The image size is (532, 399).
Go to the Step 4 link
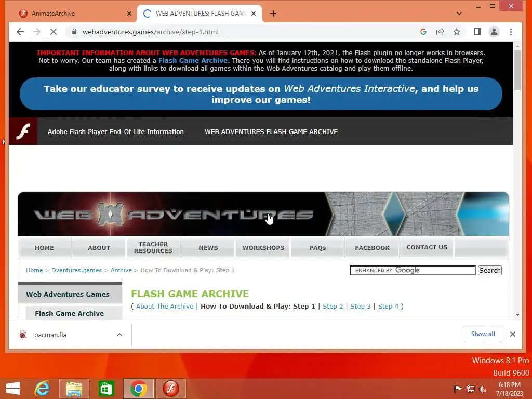(x=388, y=306)
